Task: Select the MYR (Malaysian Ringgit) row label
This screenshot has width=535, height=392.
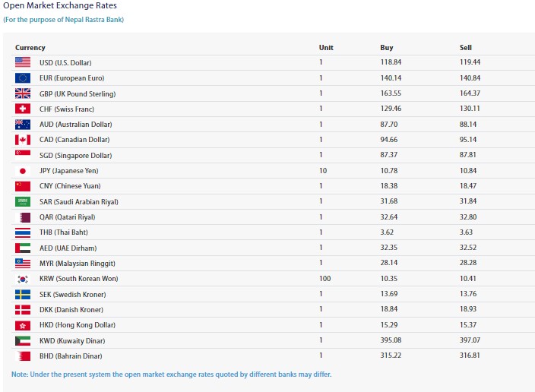Action: [x=77, y=263]
